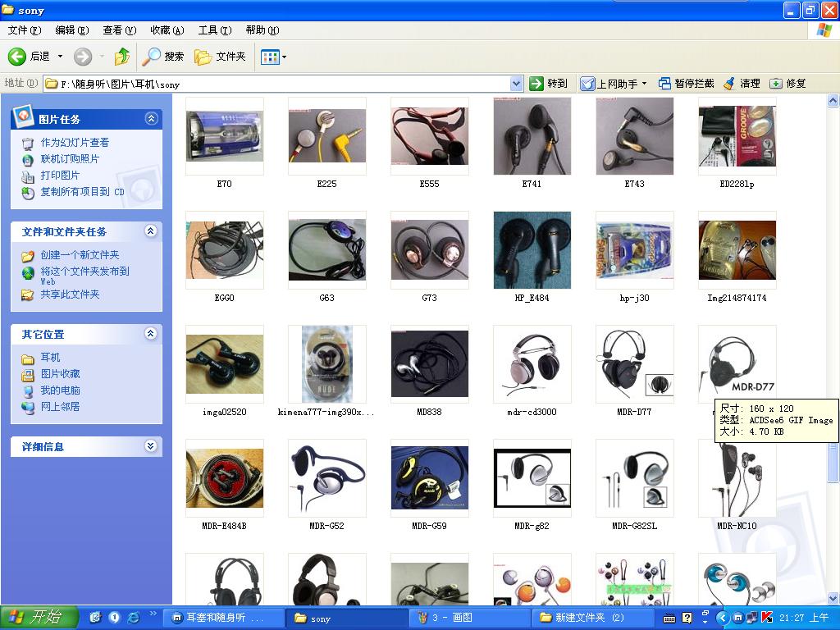
Task: Click 联机订购照片 link
Action: tap(70, 159)
